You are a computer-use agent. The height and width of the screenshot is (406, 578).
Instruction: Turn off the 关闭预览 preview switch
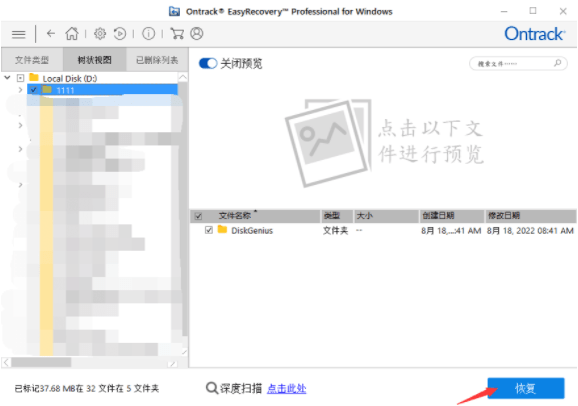click(x=208, y=63)
